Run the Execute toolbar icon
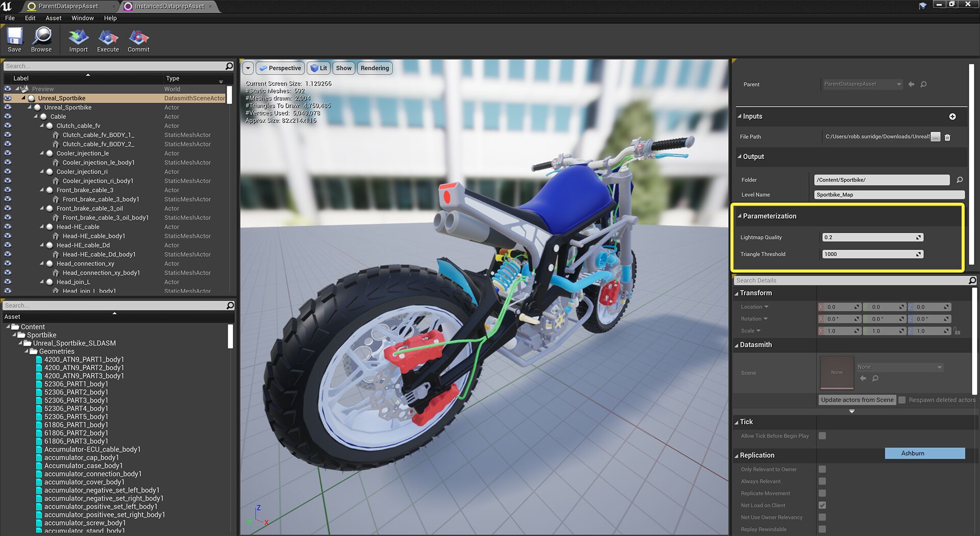This screenshot has width=980, height=536. coord(108,40)
